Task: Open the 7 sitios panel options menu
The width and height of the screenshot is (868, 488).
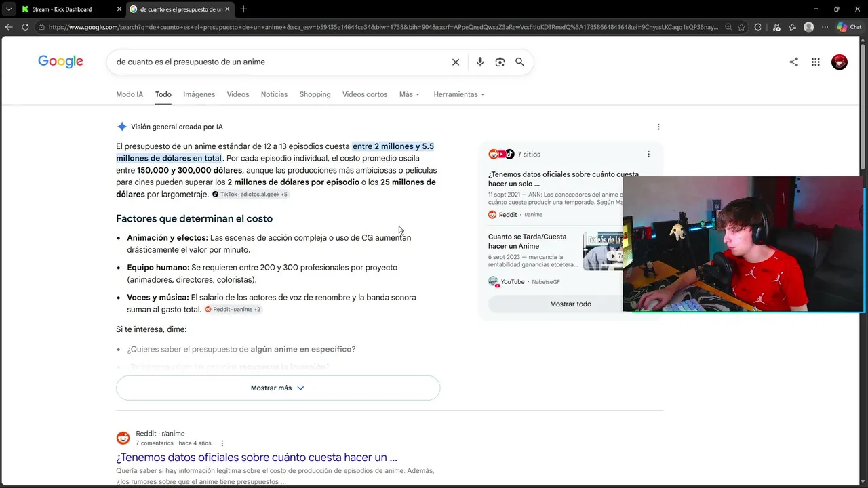Action: click(x=648, y=154)
